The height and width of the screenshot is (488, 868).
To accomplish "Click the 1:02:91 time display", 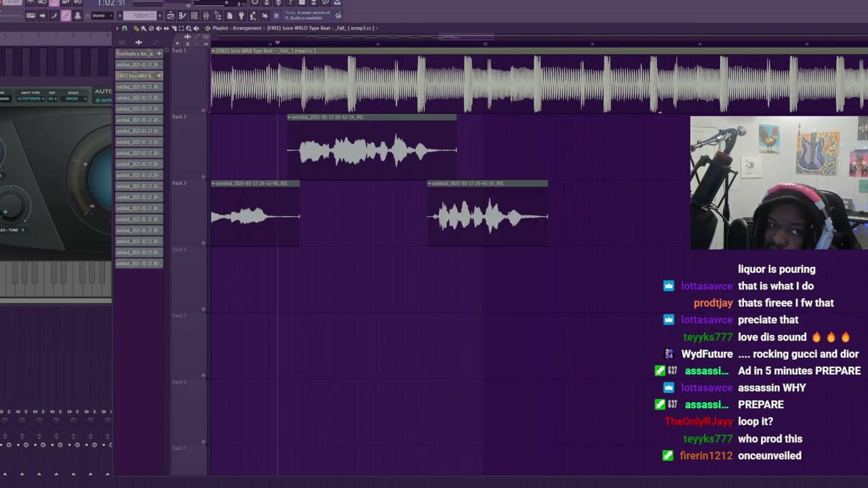I will coord(111,3).
